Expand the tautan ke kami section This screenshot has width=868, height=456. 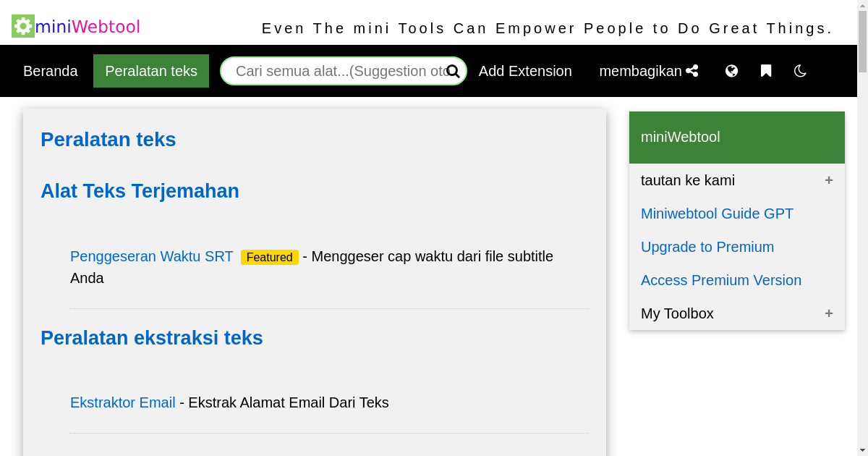pyautogui.click(x=828, y=180)
